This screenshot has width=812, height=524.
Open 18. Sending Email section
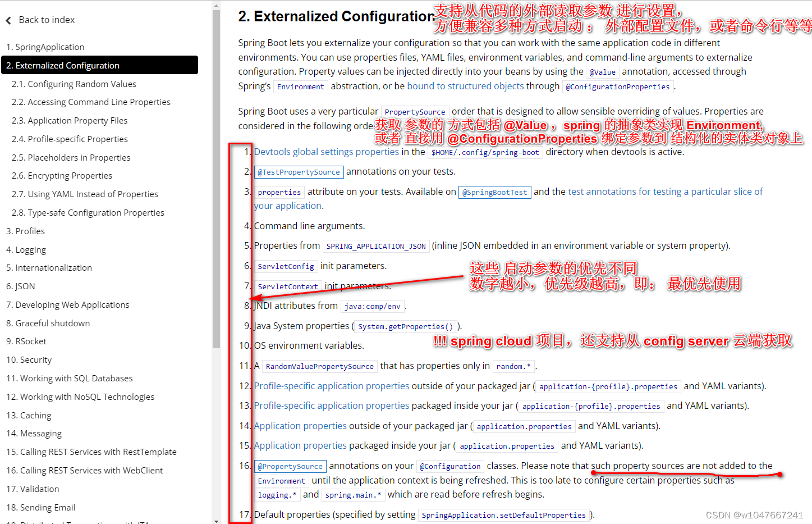[x=41, y=508]
